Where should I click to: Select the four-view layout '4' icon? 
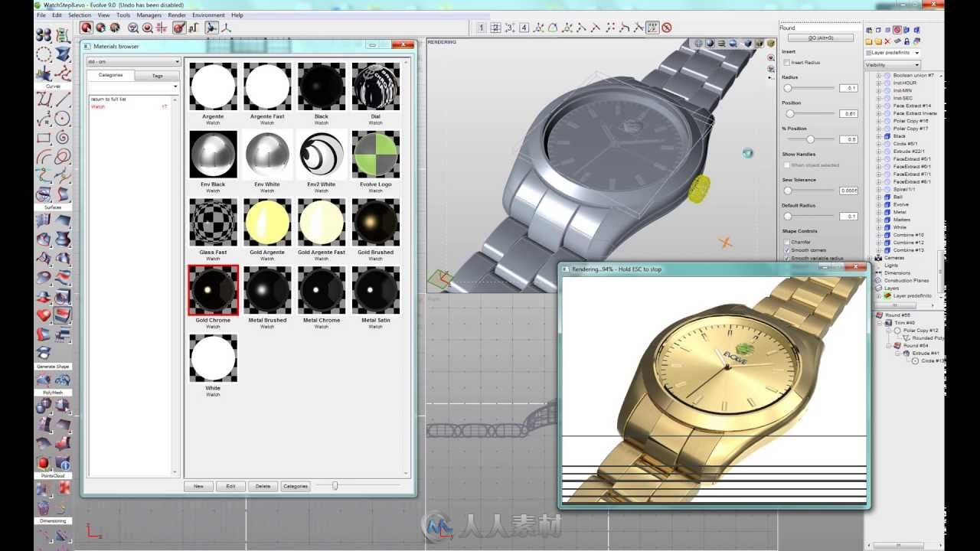tap(524, 28)
